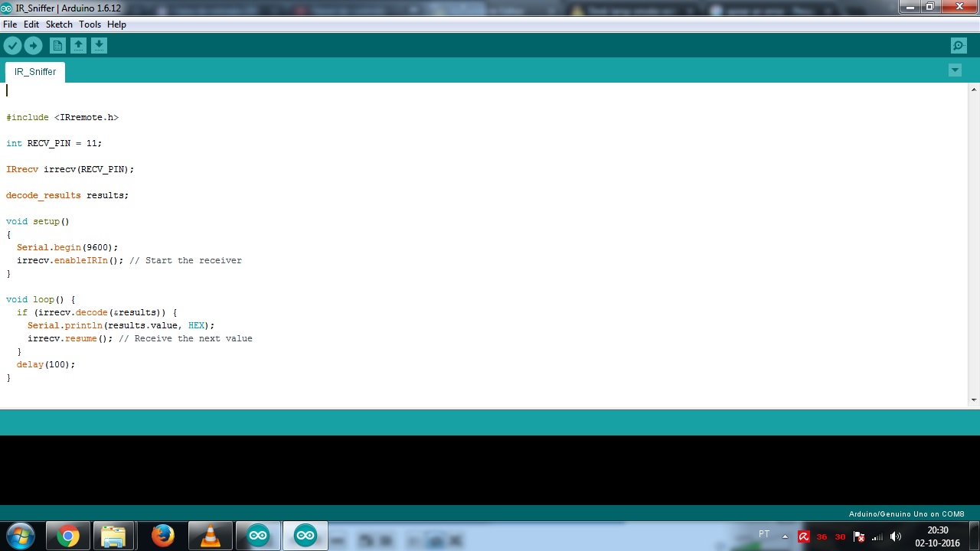Viewport: 980px width, 551px height.
Task: Click the 'decode_results results;' line
Action: pos(67,195)
